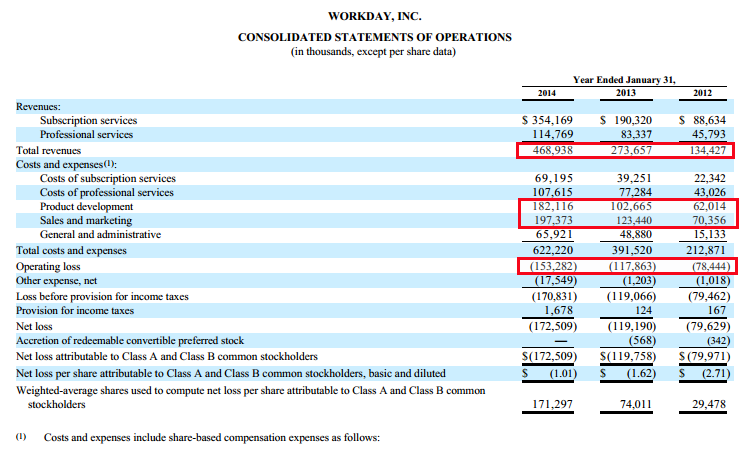Select total revenues 273,657 for 2013
The image size is (751, 455).
(x=631, y=150)
